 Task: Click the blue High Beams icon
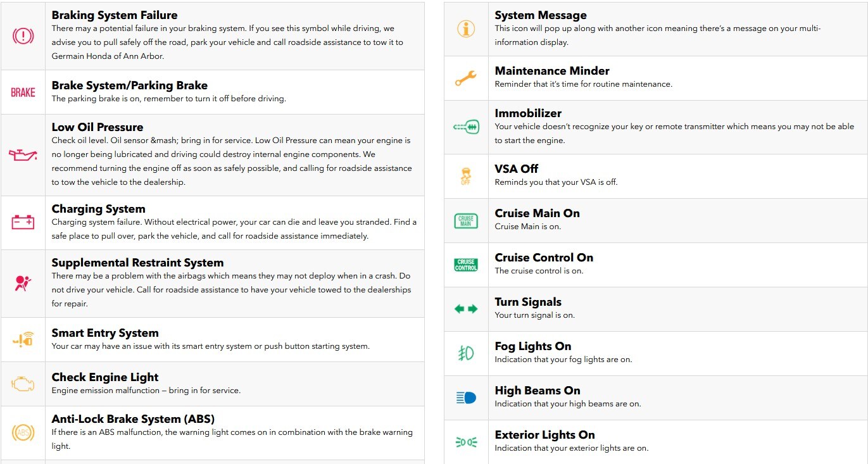(466, 398)
